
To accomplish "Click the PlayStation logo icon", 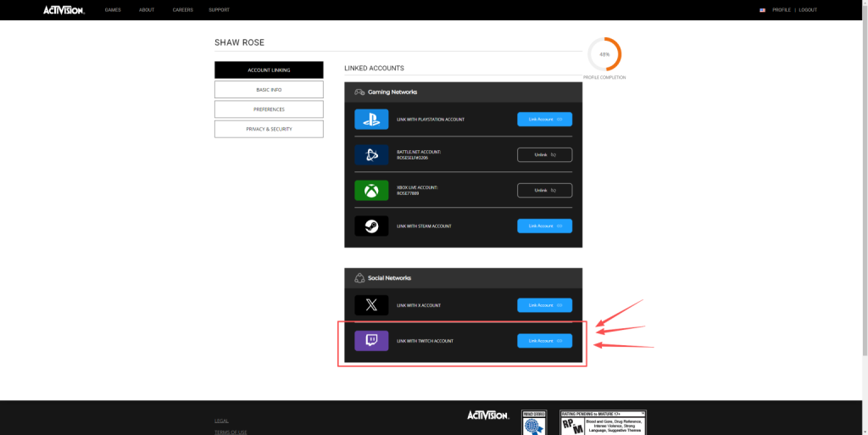I will [371, 120].
